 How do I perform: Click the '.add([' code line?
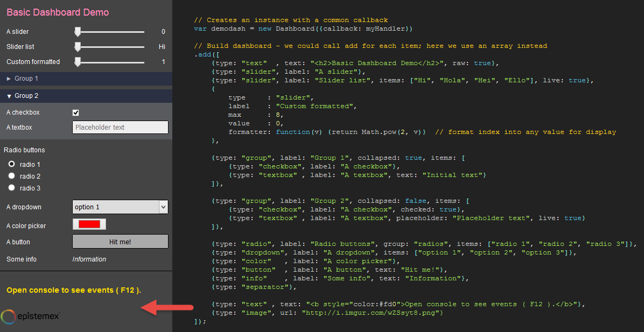click(x=207, y=54)
